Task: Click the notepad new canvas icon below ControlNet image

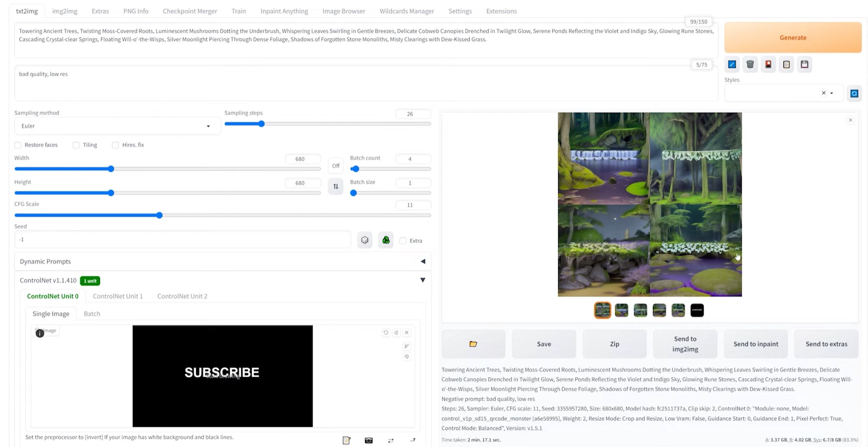Action: coord(346,440)
